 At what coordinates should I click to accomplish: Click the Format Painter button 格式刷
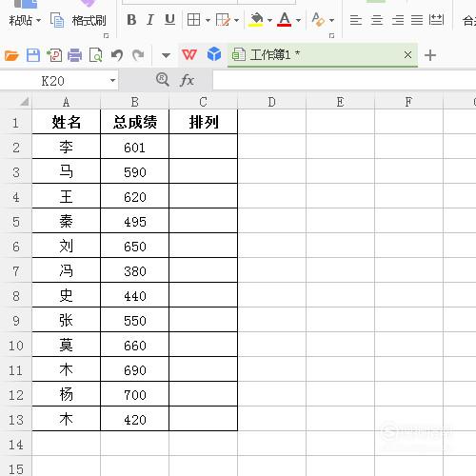point(89,21)
